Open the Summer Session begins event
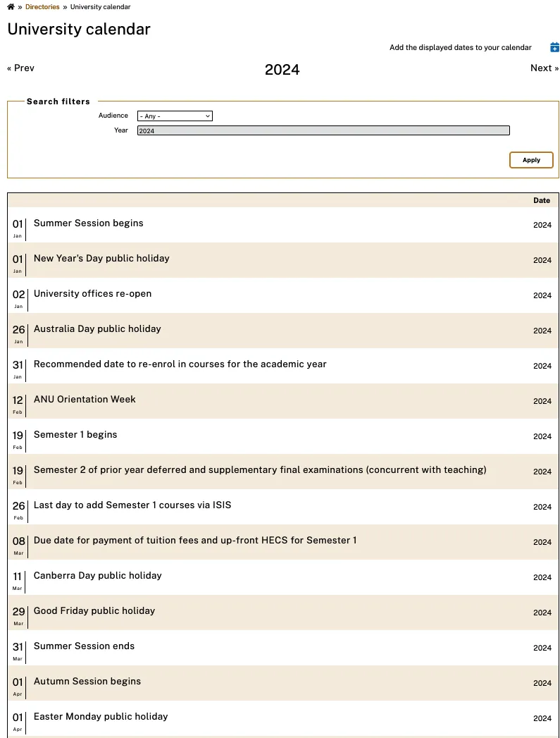560x738 pixels. 88,223
